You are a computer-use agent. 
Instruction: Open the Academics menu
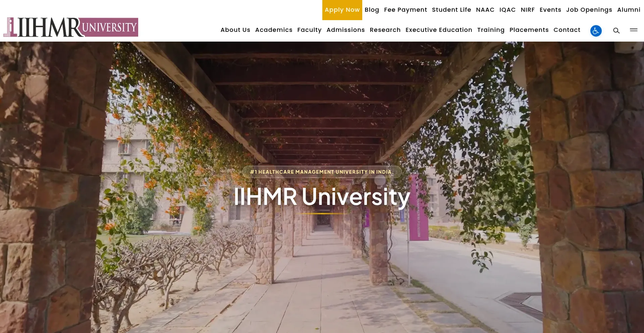(x=274, y=30)
